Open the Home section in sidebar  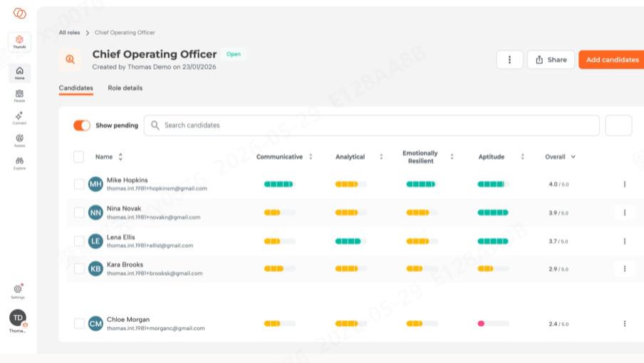tap(19, 73)
